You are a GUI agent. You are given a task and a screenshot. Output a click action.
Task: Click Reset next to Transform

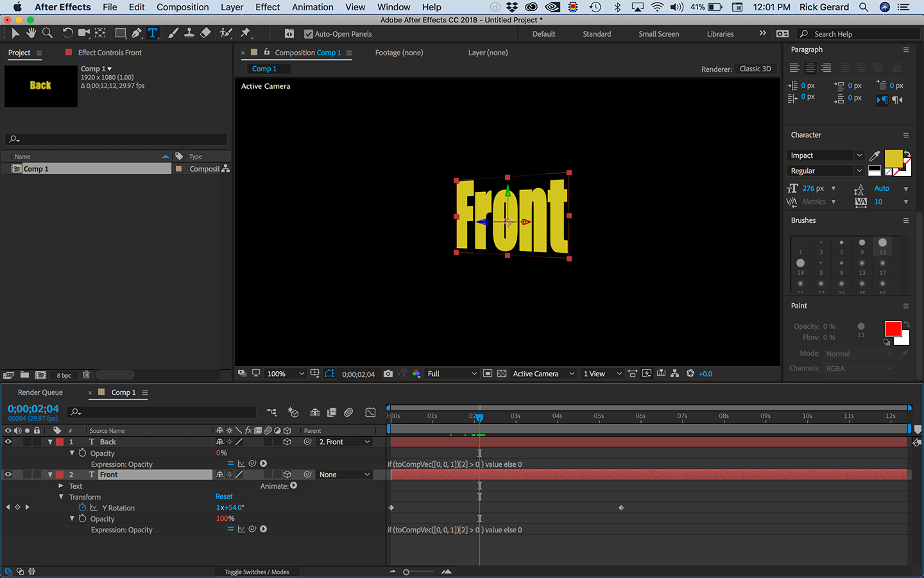224,496
